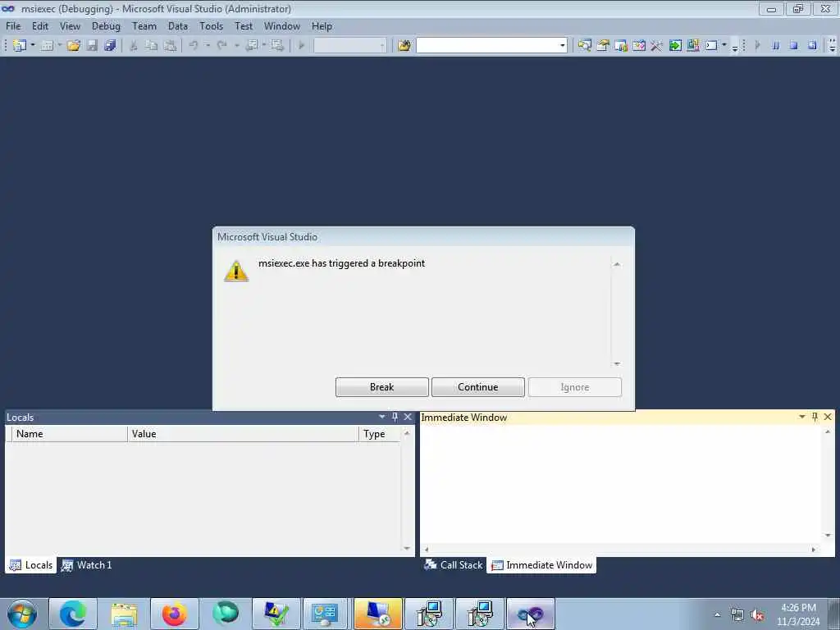Open the Team menu
Viewport: 840px width, 630px height.
(144, 26)
